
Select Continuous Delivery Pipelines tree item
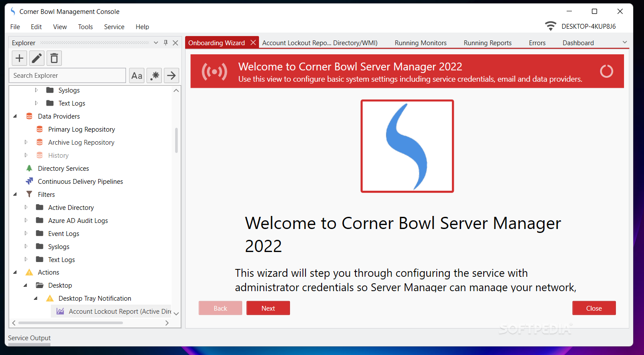click(80, 182)
